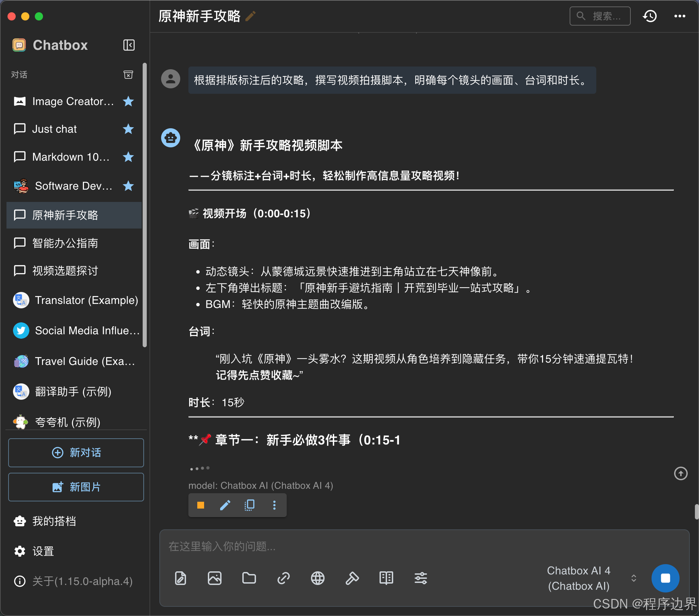Unstar the Image Creator conversation
The image size is (699, 616).
click(128, 101)
